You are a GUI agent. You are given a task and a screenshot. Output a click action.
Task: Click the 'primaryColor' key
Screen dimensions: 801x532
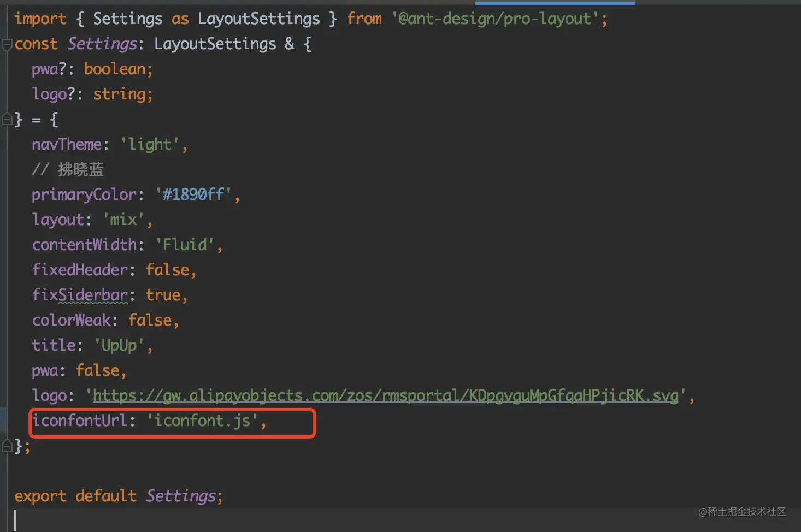pyautogui.click(x=84, y=194)
